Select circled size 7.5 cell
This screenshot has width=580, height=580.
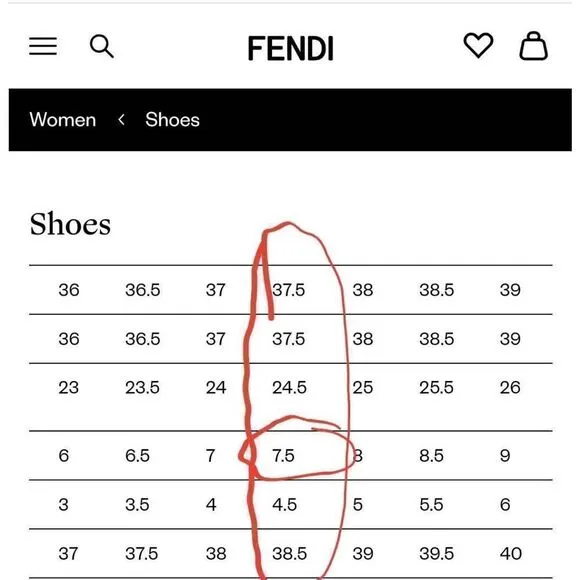pos(283,456)
